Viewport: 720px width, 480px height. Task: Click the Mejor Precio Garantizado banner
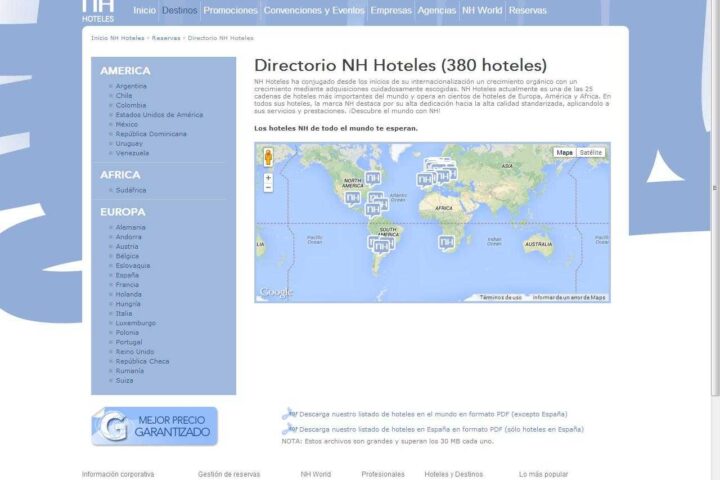coord(154,426)
